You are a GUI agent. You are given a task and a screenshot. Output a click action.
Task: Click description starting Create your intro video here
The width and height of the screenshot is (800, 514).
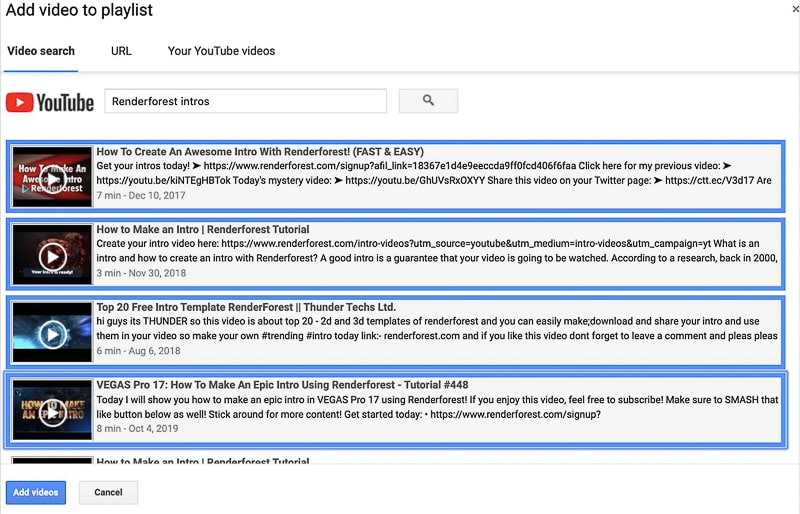[436, 251]
